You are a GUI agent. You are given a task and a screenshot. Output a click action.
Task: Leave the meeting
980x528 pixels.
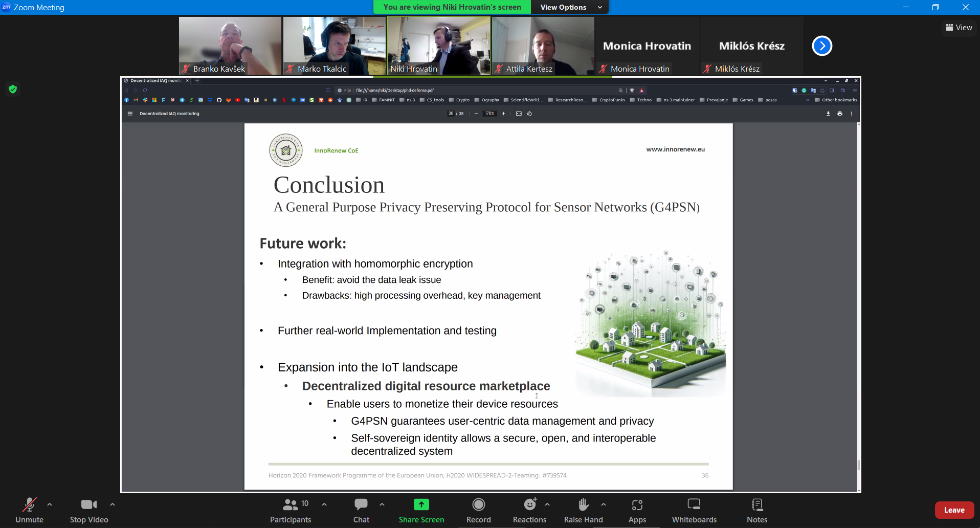[x=954, y=510]
